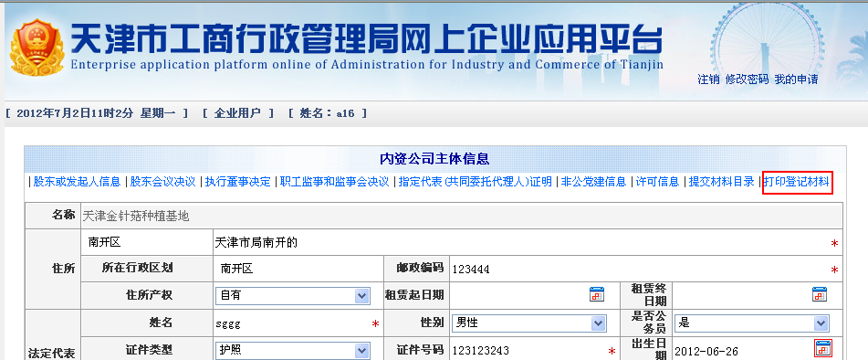This screenshot has height=360, width=868.
Task: Go to 执行董事决定 section
Action: pos(238,182)
